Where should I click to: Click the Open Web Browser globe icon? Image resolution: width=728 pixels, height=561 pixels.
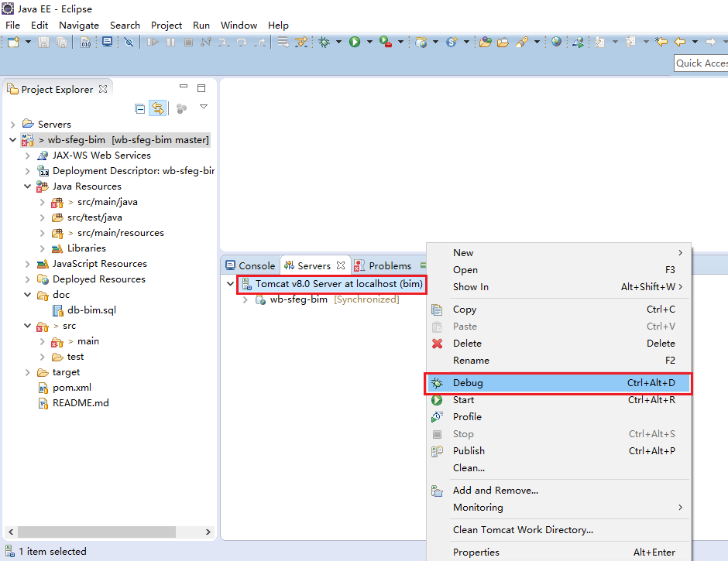point(556,43)
